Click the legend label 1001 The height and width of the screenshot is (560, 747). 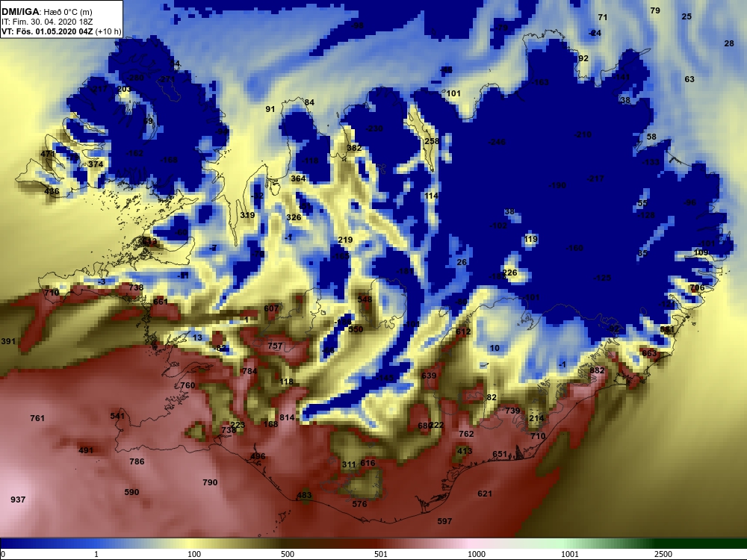pos(569,554)
